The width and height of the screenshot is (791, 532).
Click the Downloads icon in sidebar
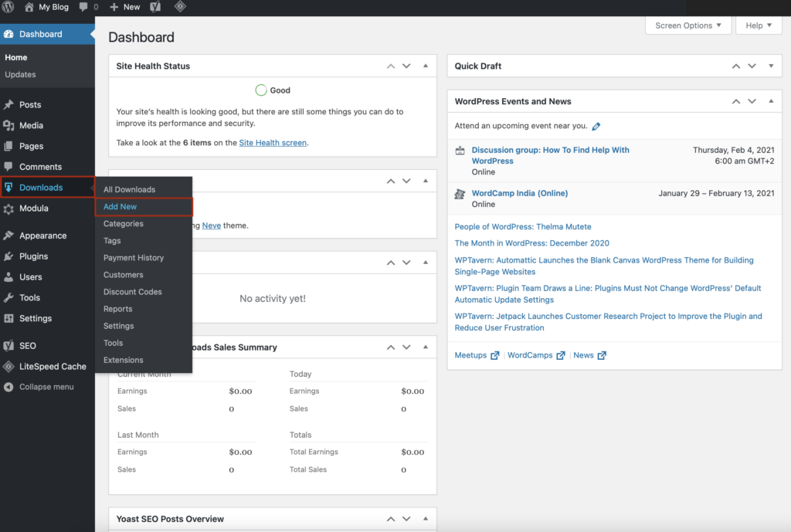pyautogui.click(x=8, y=187)
